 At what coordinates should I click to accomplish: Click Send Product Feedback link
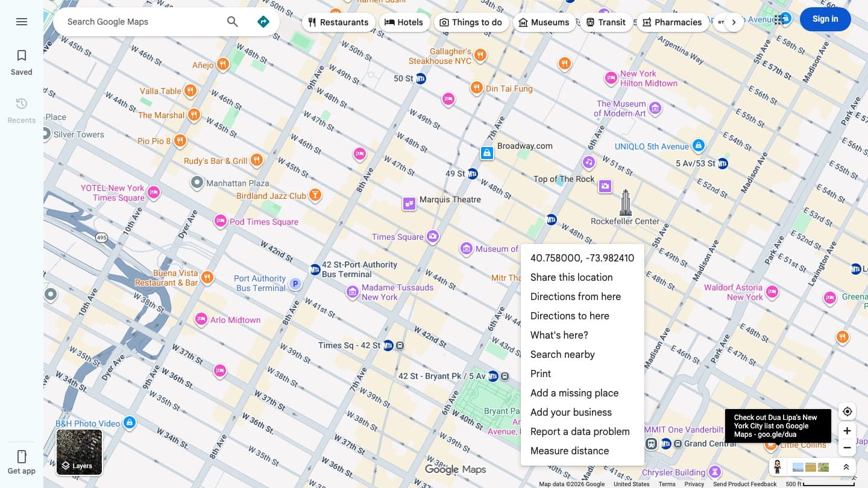[745, 484]
